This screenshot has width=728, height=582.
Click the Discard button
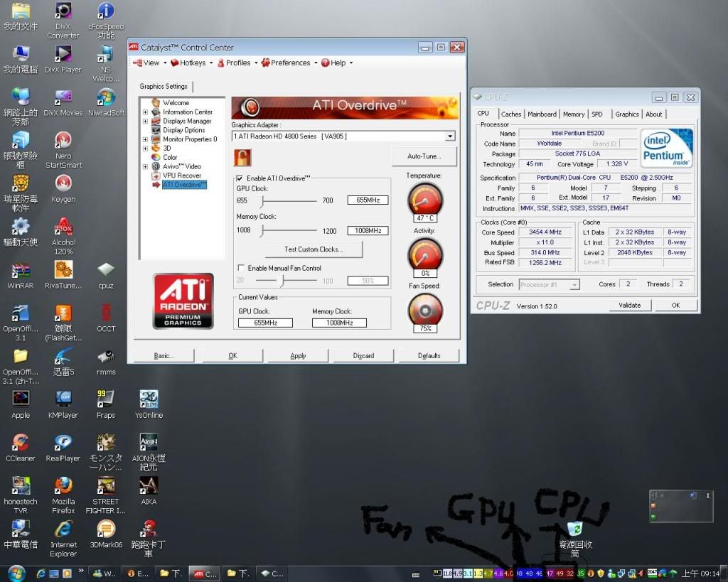[x=363, y=356]
